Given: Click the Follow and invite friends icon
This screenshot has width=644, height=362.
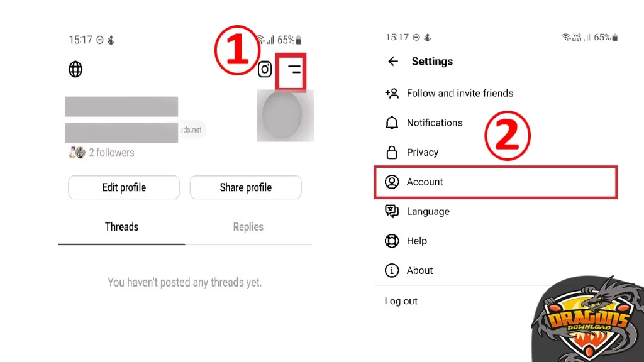Looking at the screenshot, I should (x=392, y=93).
